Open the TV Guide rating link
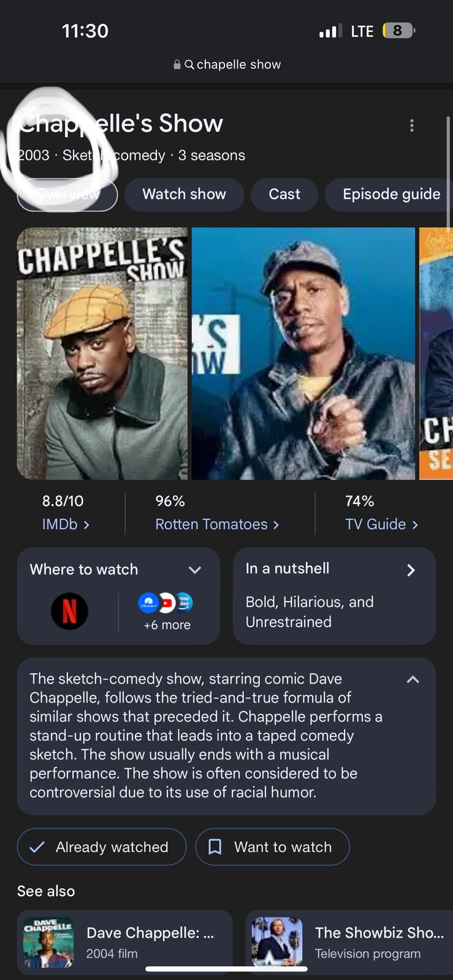 (381, 524)
